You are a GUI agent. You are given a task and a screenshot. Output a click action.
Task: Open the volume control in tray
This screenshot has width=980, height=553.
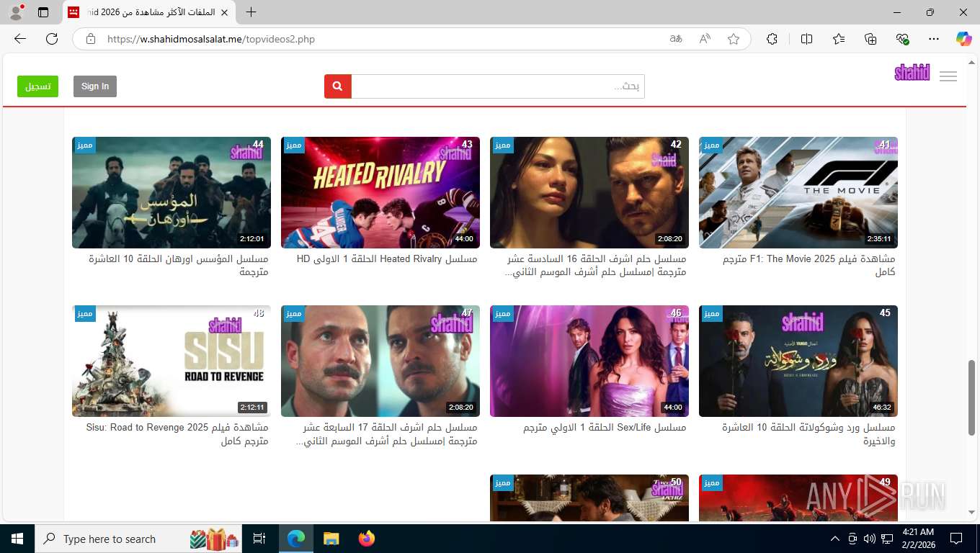(x=870, y=539)
